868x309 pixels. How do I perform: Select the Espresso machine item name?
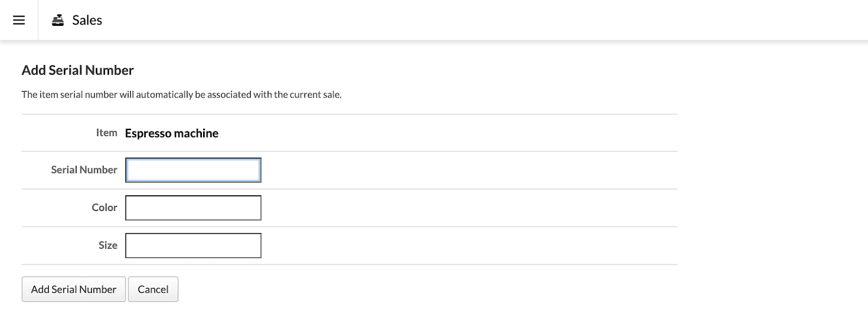[172, 133]
